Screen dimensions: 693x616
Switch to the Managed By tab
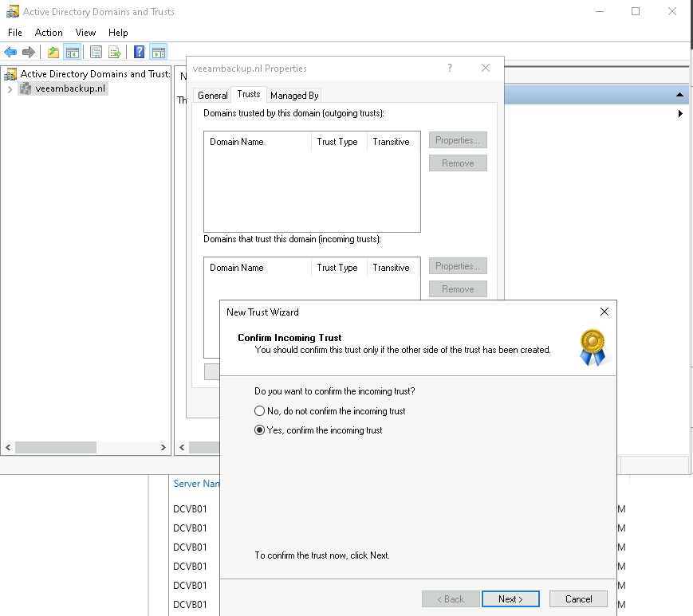pyautogui.click(x=294, y=95)
